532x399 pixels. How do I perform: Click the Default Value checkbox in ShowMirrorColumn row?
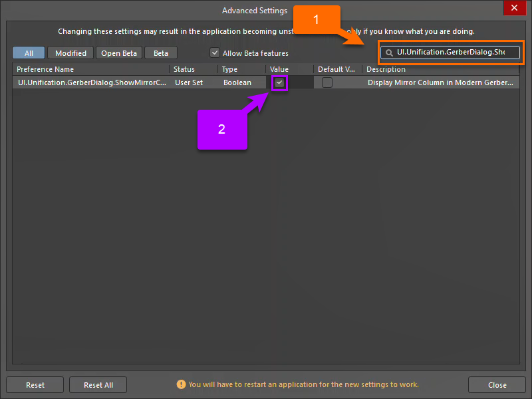pyautogui.click(x=327, y=82)
